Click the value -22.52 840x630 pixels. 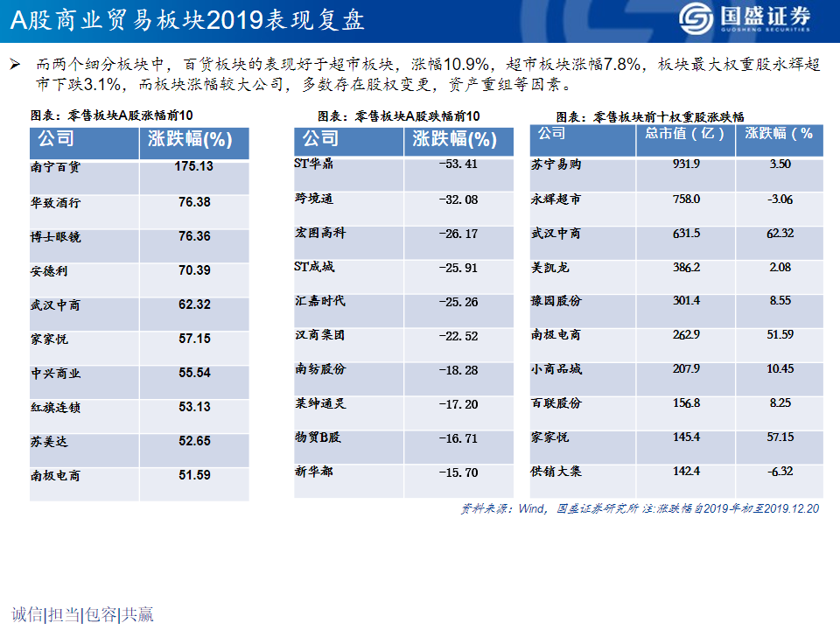[458, 336]
